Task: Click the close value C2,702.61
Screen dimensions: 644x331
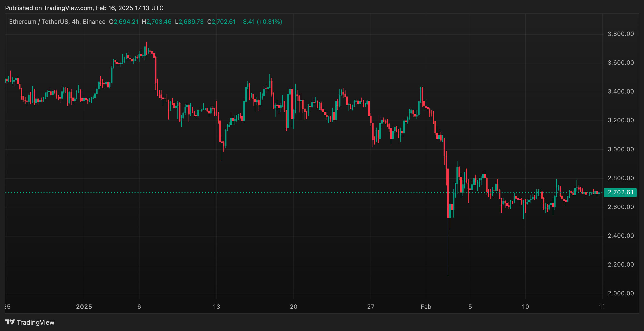Action: click(221, 22)
